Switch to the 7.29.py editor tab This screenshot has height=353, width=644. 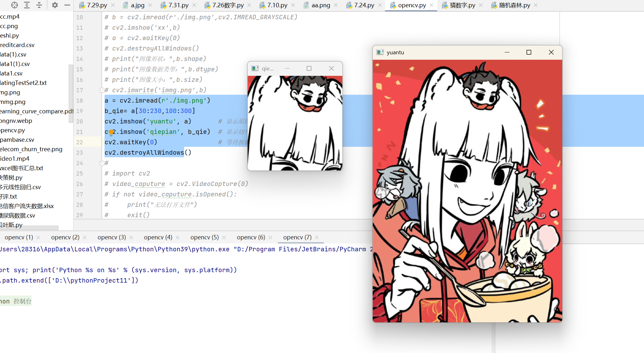97,5
